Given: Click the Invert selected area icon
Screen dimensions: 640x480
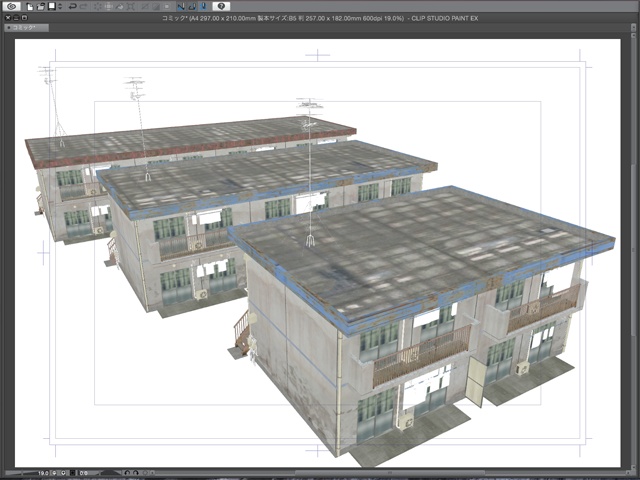Looking at the screenshot, I should coord(156,6).
